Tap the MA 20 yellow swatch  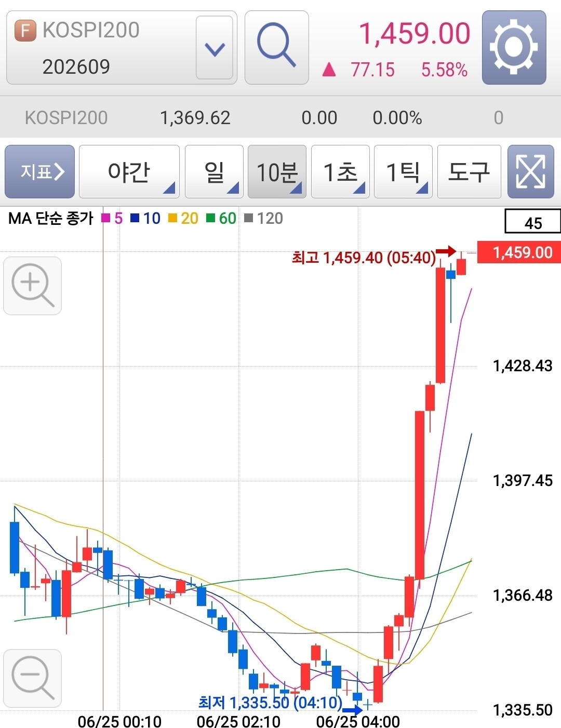pos(172,218)
